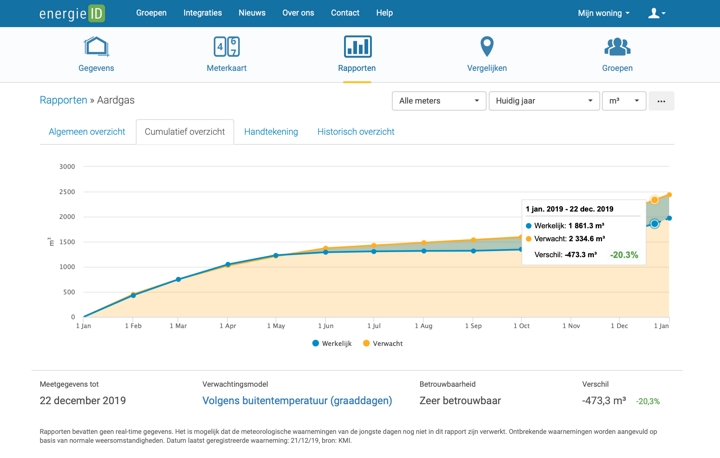
Task: Open the Alle meters dropdown
Action: coord(439,101)
